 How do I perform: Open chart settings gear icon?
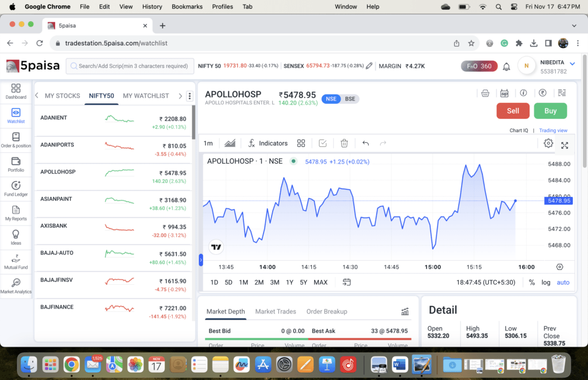pos(548,143)
